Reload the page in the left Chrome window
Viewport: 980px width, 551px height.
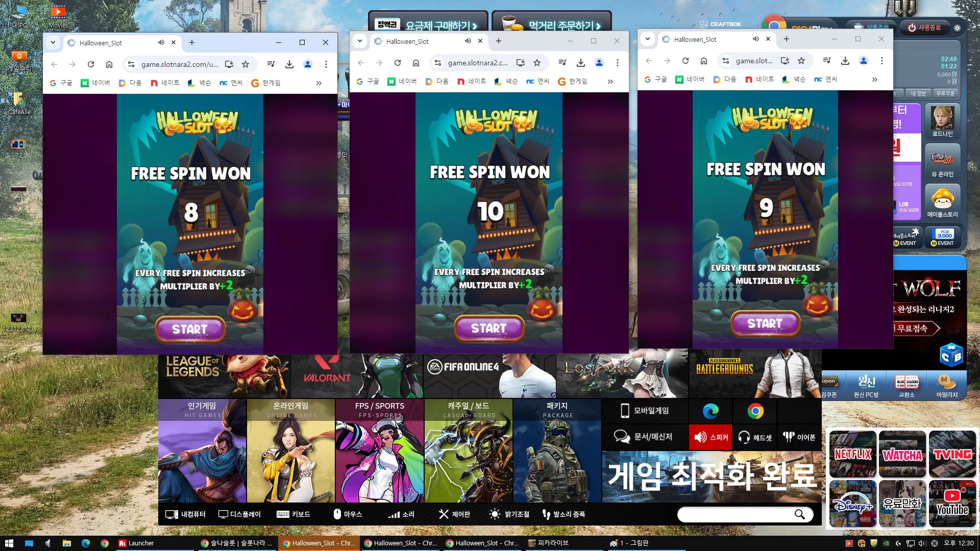pos(91,64)
